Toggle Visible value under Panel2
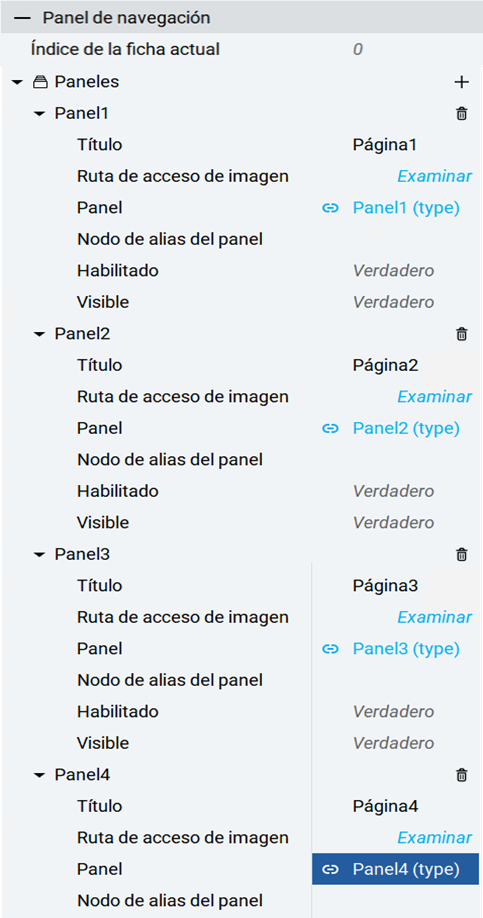The width and height of the screenshot is (483, 918). tap(393, 522)
